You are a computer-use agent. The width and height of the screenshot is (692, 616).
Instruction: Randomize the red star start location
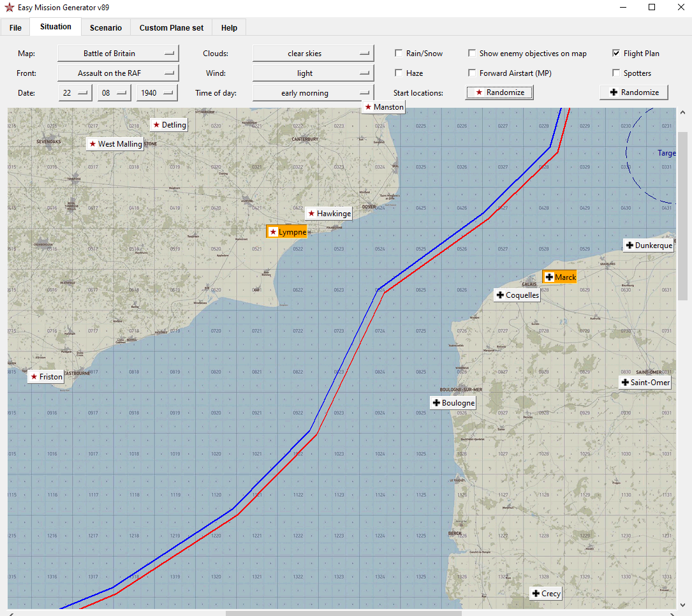[499, 92]
